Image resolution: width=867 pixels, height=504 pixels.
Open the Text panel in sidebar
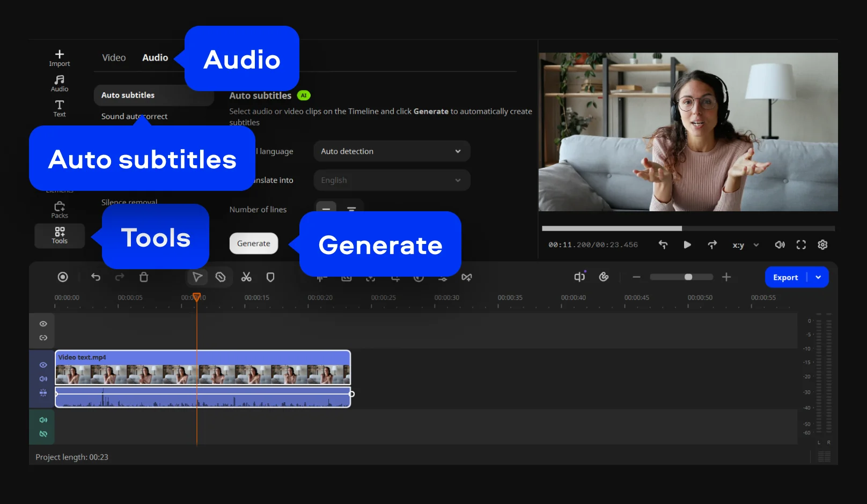60,108
